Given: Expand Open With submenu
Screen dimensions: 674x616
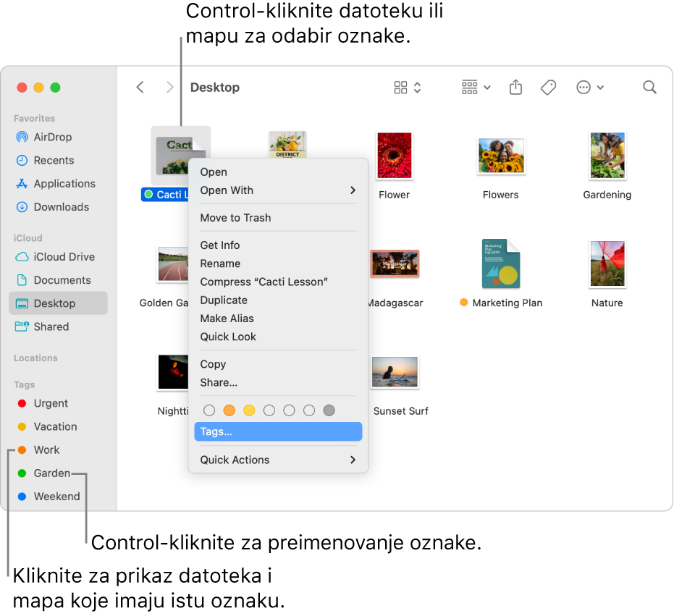Looking at the screenshot, I should coord(278,190).
